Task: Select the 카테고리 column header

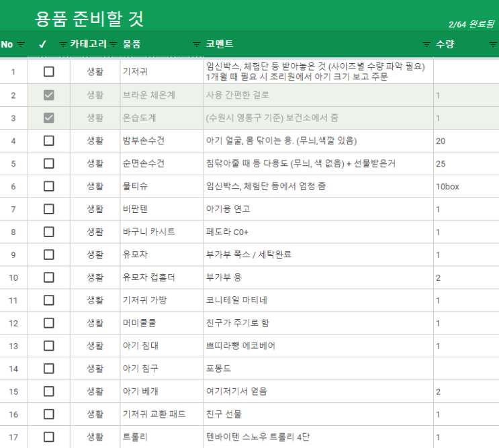Action: (88, 44)
